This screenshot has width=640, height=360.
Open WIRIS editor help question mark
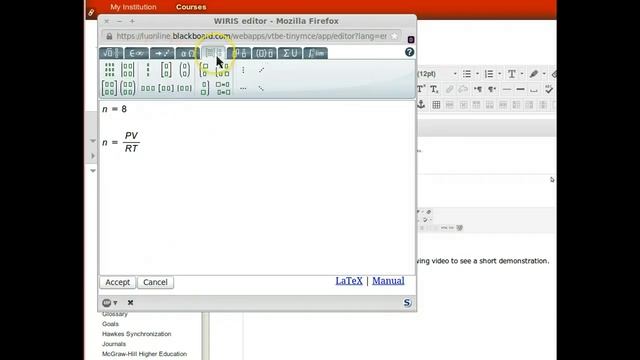tap(409, 52)
